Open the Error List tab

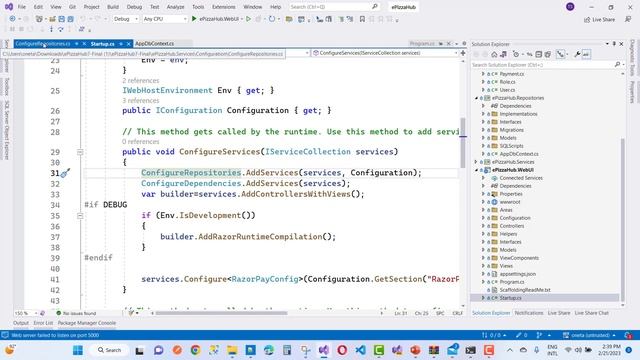coord(43,323)
